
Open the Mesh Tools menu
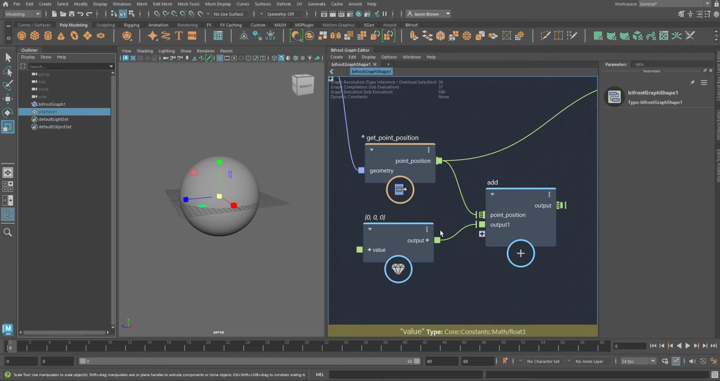(x=188, y=4)
